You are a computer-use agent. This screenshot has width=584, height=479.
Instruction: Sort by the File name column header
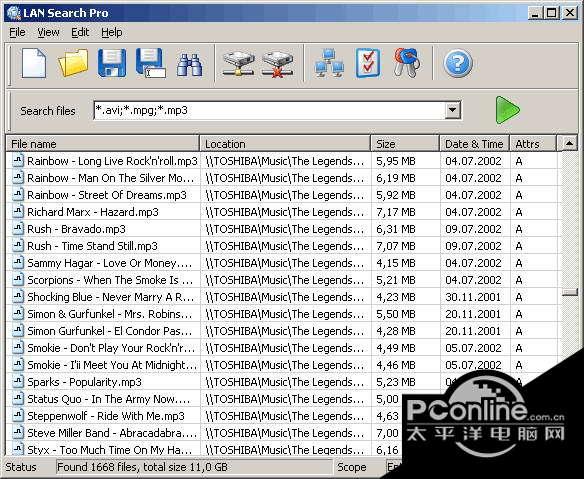coord(103,144)
